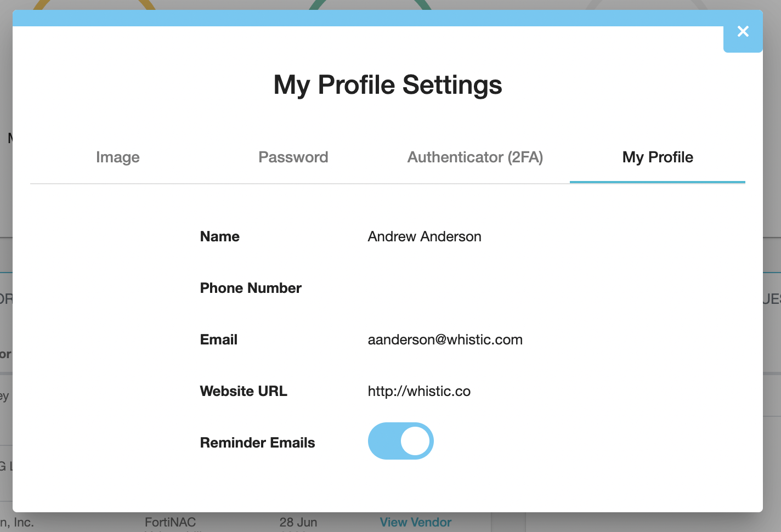Switch to the Image tab
This screenshot has width=781, height=532.
(117, 157)
